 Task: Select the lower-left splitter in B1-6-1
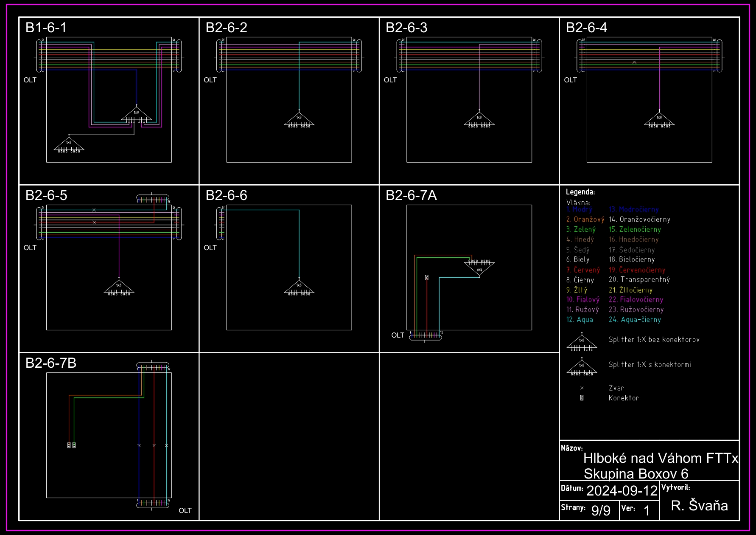coord(69,144)
